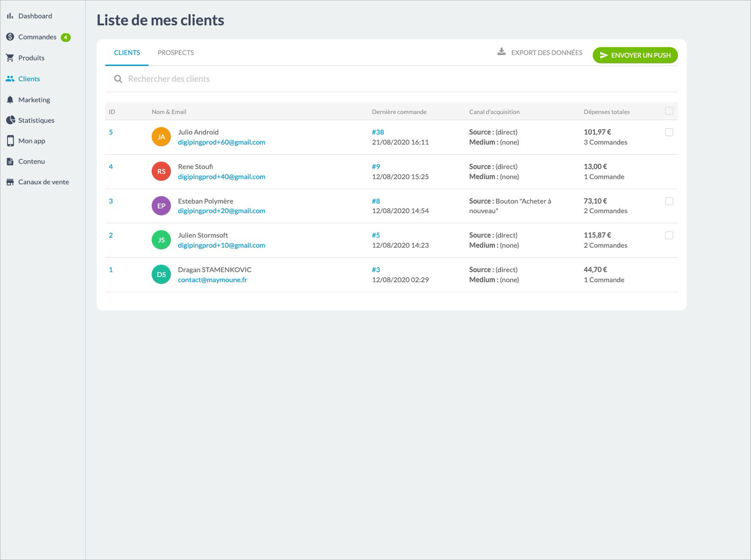The image size is (751, 560).
Task: Click the name Julio Android
Action: 198,132
